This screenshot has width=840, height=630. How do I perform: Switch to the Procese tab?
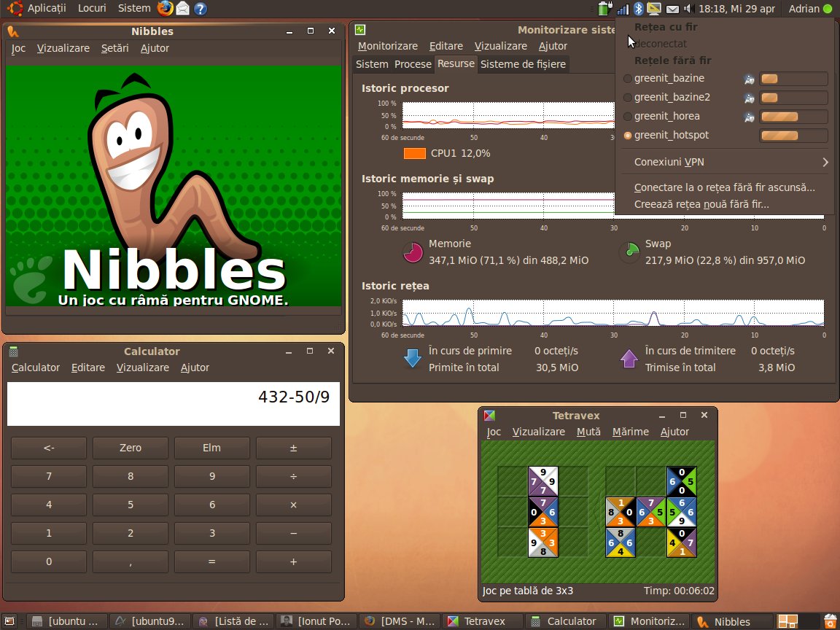pyautogui.click(x=413, y=64)
